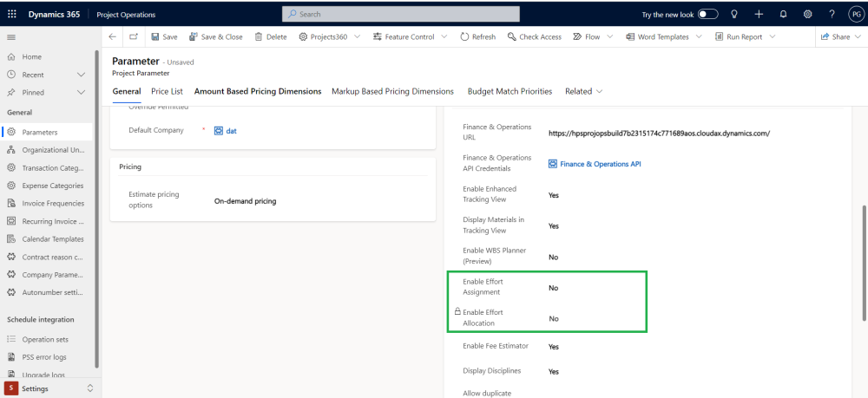The width and height of the screenshot is (868, 398).
Task: Open notifications bell icon
Action: (784, 14)
